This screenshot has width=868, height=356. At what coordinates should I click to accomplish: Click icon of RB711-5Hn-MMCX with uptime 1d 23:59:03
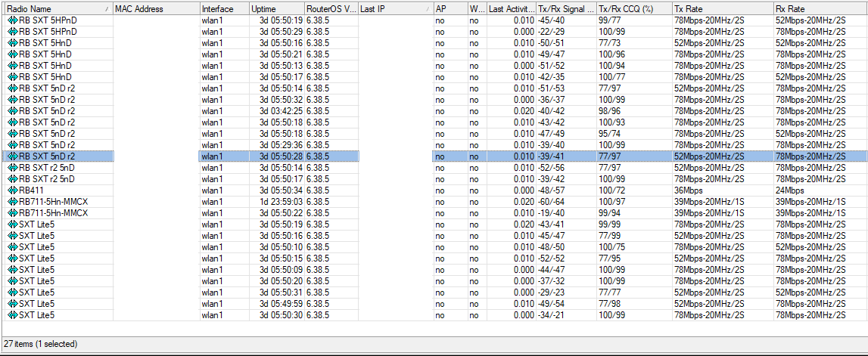coord(14,202)
